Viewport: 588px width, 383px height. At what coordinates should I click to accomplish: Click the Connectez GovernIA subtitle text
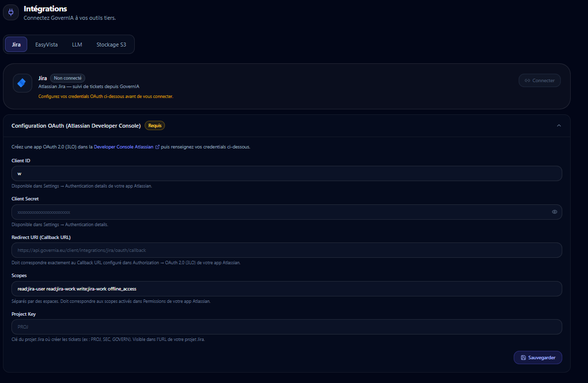(70, 18)
